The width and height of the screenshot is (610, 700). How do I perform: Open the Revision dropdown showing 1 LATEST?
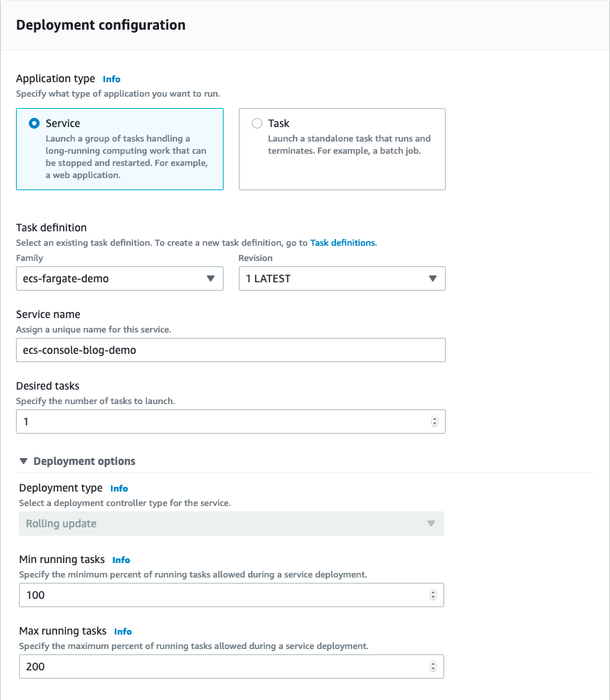pyautogui.click(x=342, y=278)
